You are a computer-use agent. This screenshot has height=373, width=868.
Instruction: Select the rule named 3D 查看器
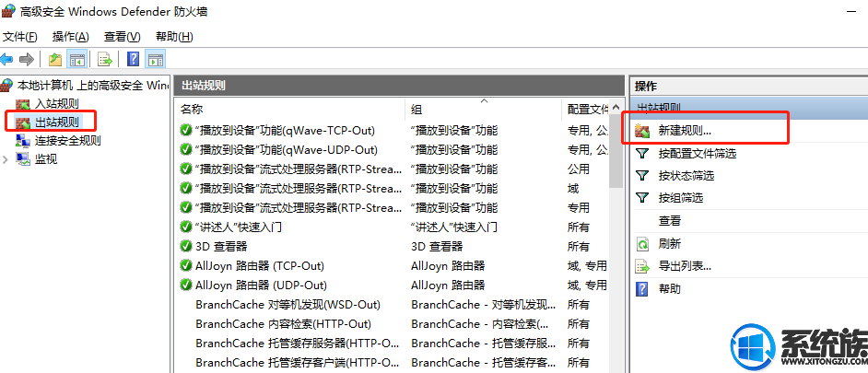click(221, 246)
